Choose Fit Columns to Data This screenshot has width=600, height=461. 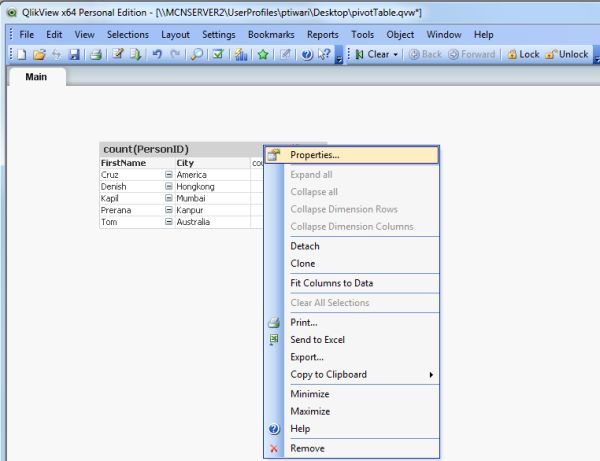click(352, 283)
